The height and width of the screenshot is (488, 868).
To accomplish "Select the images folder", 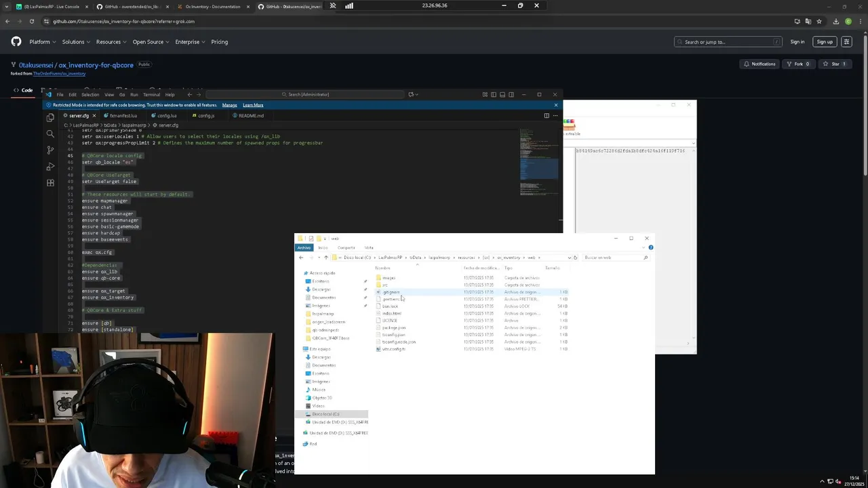I will tap(389, 278).
